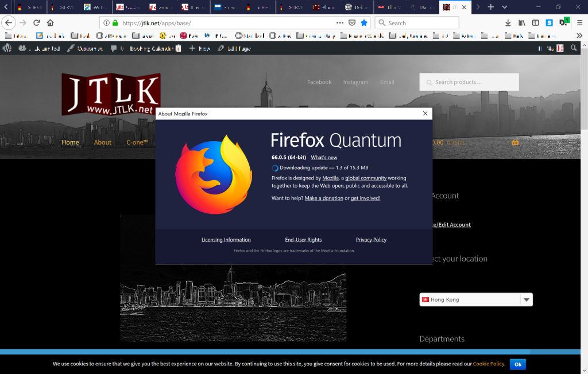Screen dimensions: 588x374
Task: Select About in the site navigation
Action: click(102, 142)
